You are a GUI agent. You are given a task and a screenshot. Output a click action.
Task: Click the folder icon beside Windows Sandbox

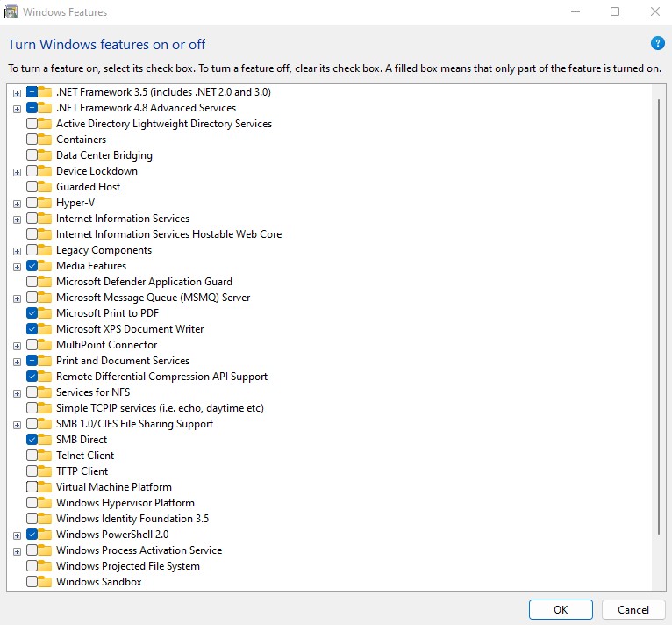click(46, 582)
